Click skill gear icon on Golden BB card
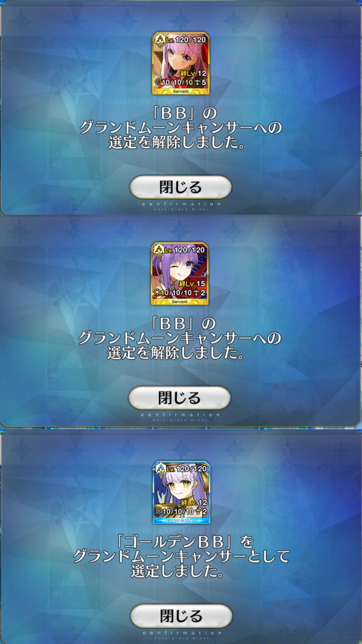This screenshot has width=362, height=644. pos(159,511)
